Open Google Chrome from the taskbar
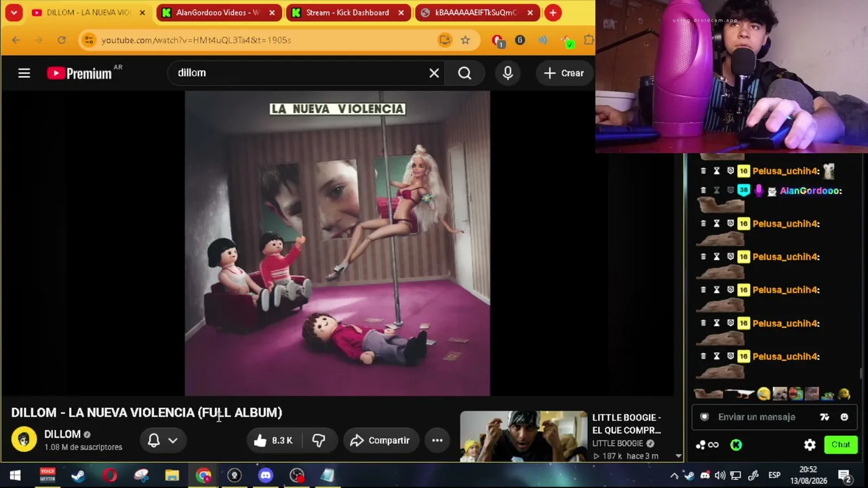868x488 pixels. [203, 475]
